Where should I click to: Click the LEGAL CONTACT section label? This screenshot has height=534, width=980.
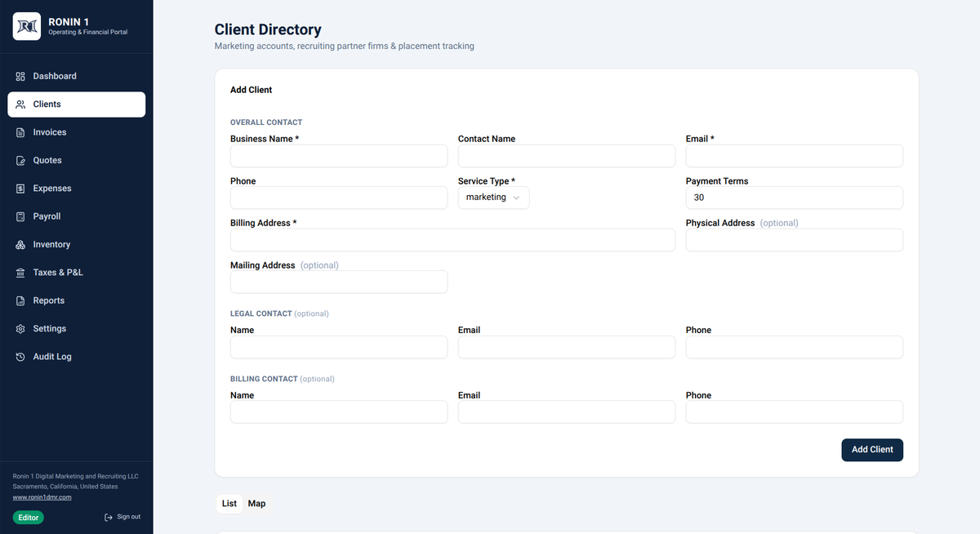point(261,314)
